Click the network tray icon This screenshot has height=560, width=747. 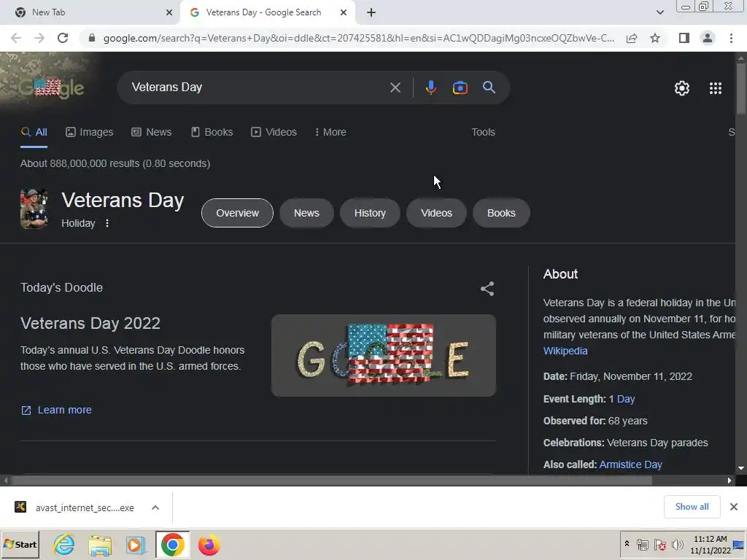point(642,545)
